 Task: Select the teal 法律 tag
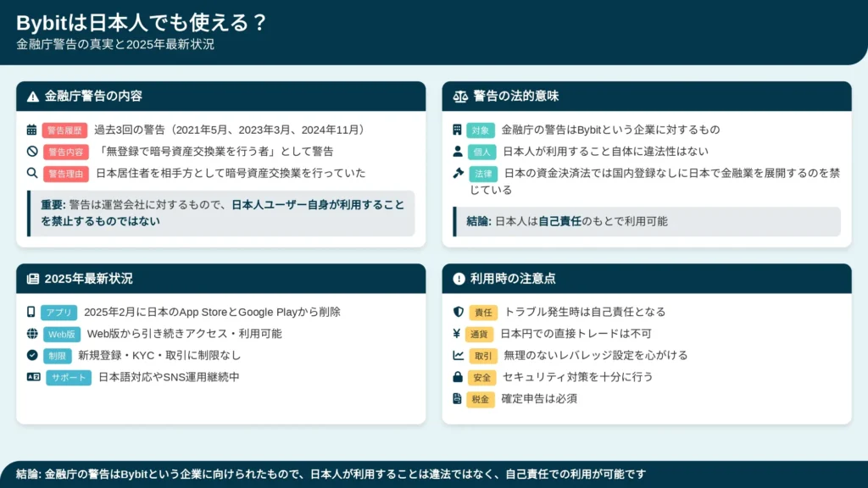point(483,174)
